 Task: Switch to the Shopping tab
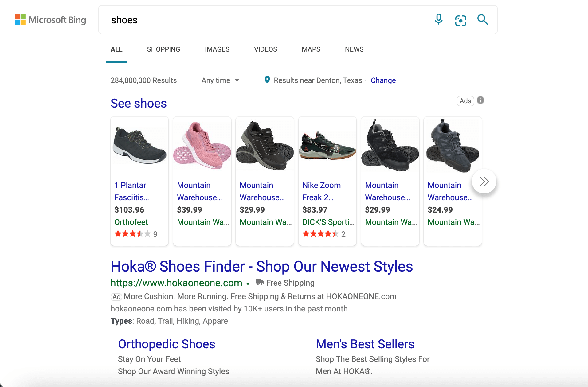pos(163,49)
